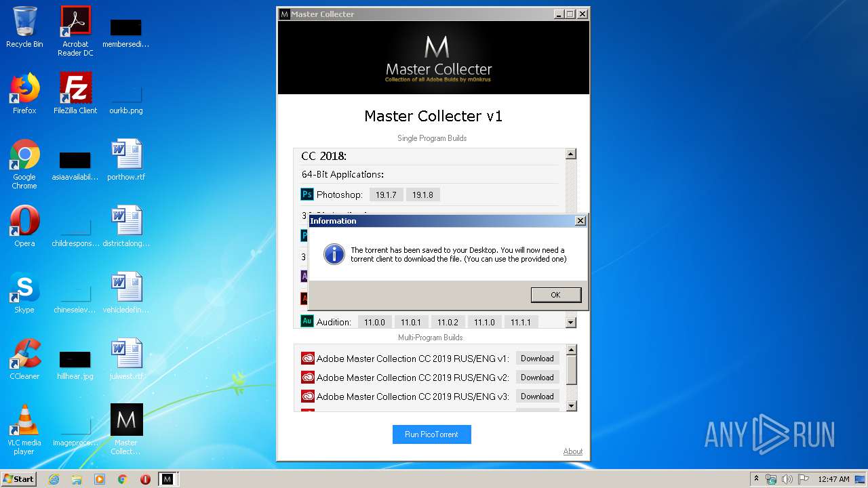
Task: Open Recycle Bin on desktop
Action: pyautogui.click(x=24, y=27)
